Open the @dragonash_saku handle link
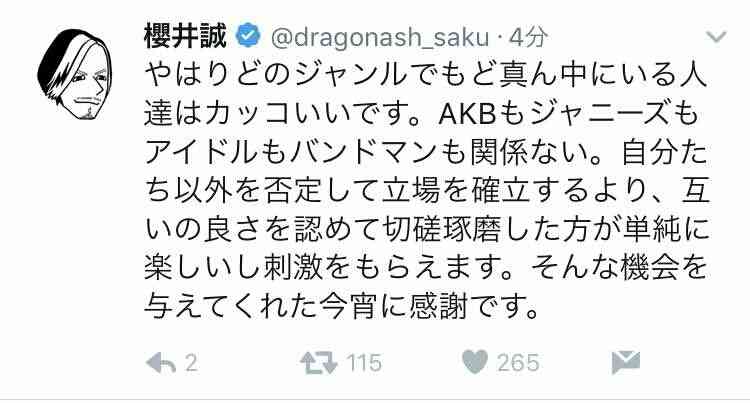 pos(380,37)
